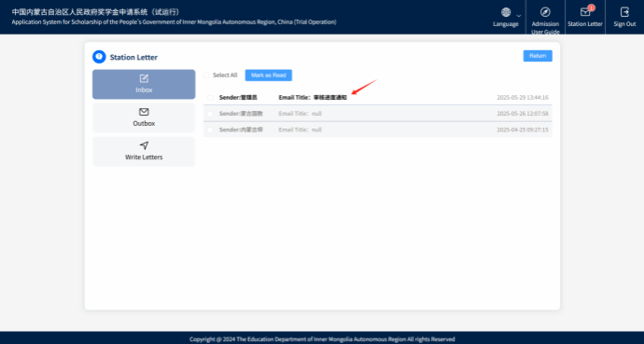The height and width of the screenshot is (344, 644).
Task: Click the red unread badge on Station Letter
Action: click(x=591, y=7)
